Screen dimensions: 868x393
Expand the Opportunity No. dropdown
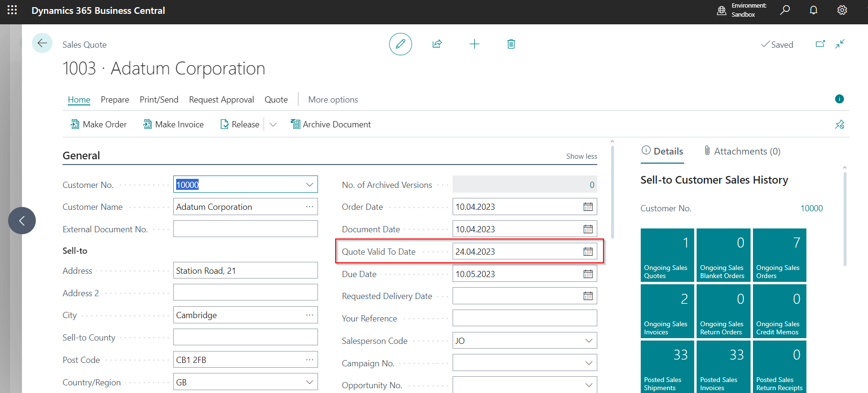[x=589, y=385]
